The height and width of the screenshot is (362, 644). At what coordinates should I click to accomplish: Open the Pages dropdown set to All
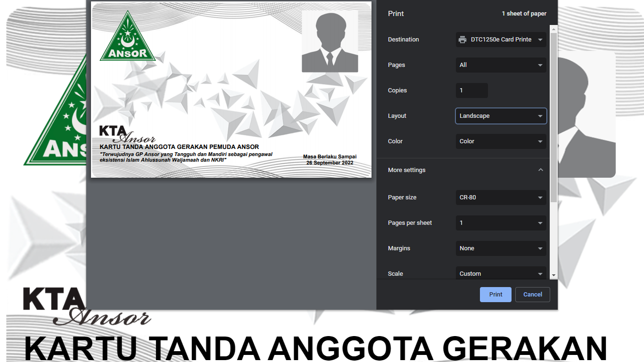point(501,65)
